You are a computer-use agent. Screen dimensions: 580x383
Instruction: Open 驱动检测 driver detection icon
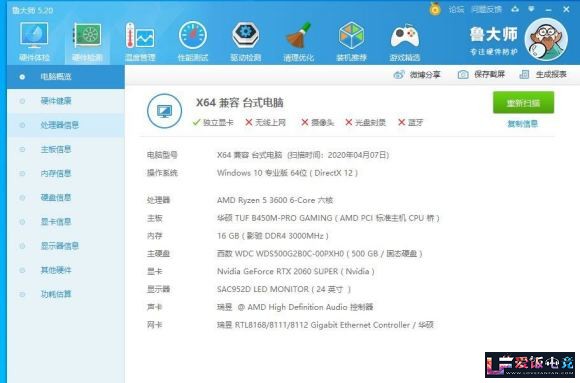pyautogui.click(x=246, y=41)
